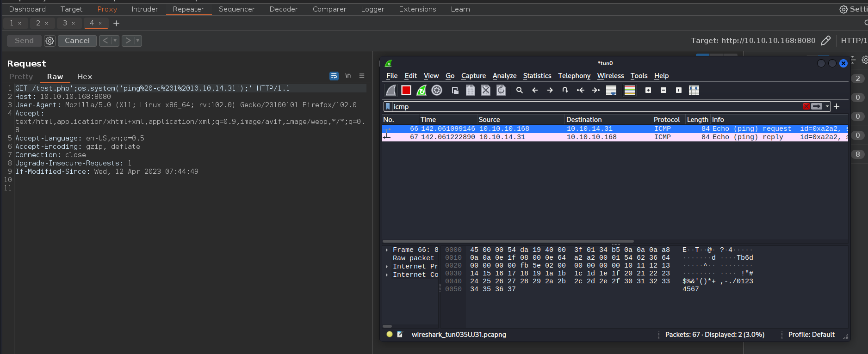Switch to the Hex request view
The image size is (868, 354).
[x=85, y=77]
